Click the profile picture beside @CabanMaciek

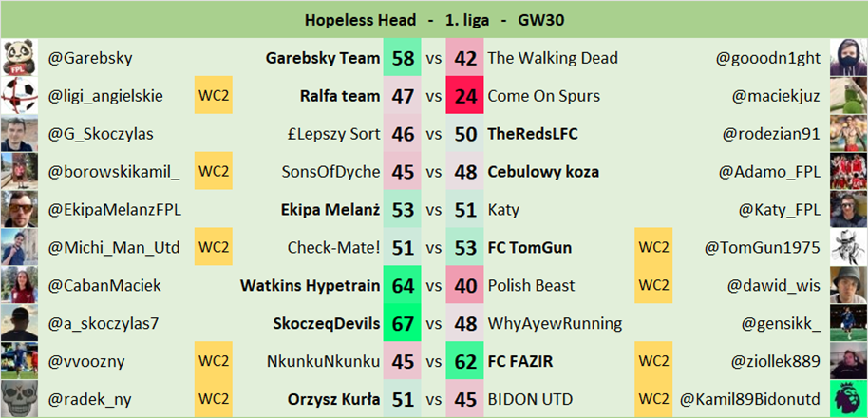pos(19,285)
